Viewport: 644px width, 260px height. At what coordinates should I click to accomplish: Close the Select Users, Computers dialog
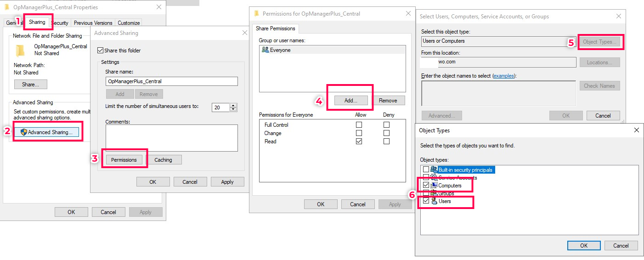click(x=618, y=16)
